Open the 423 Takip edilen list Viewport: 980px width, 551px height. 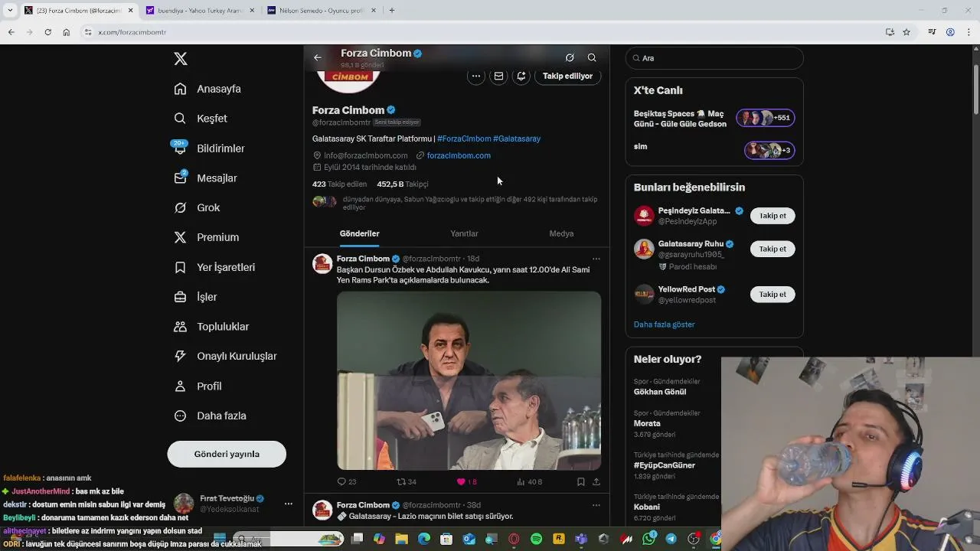[x=339, y=184]
